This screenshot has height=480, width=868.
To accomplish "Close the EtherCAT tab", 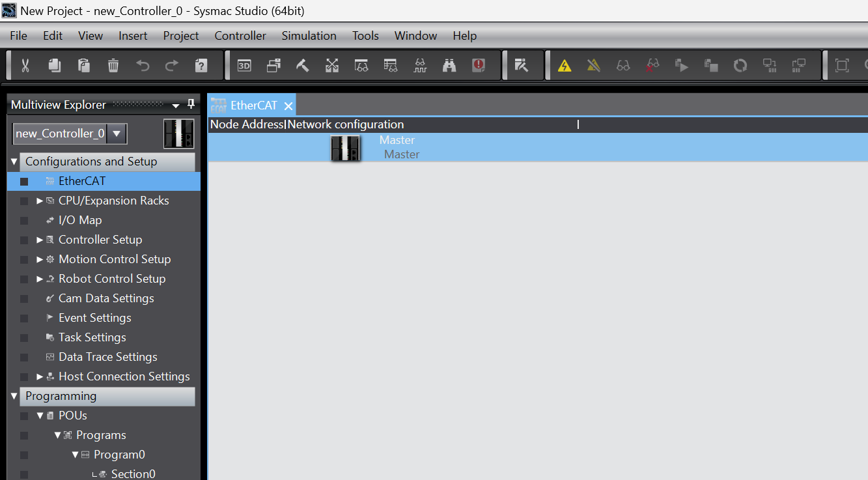I will 288,106.
